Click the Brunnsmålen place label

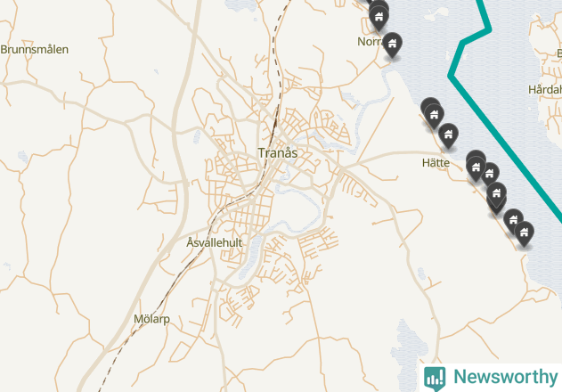(35, 50)
